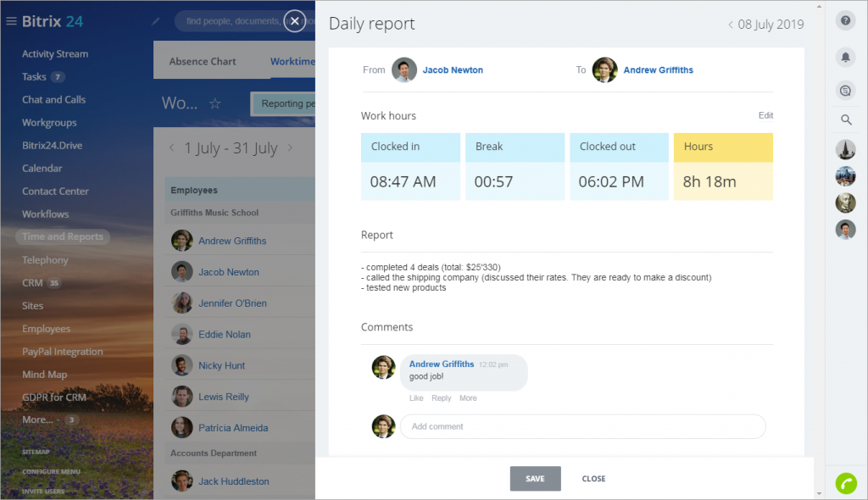Viewport: 868px width, 500px height.
Task: Click CLOSE button in Daily report
Action: [x=593, y=479]
